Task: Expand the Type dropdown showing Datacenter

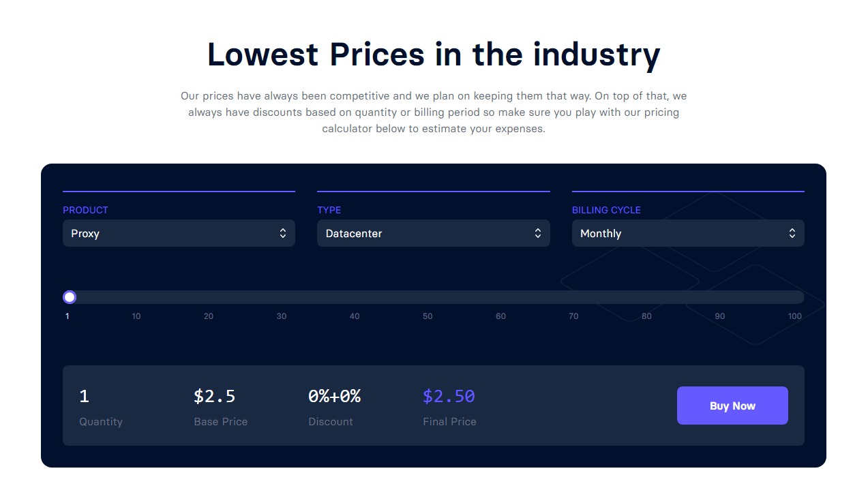Action: (x=433, y=233)
